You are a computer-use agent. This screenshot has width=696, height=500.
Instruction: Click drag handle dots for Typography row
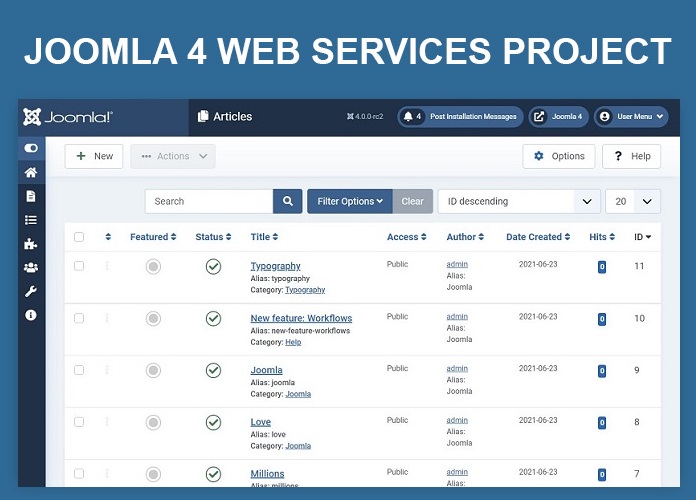[107, 266]
